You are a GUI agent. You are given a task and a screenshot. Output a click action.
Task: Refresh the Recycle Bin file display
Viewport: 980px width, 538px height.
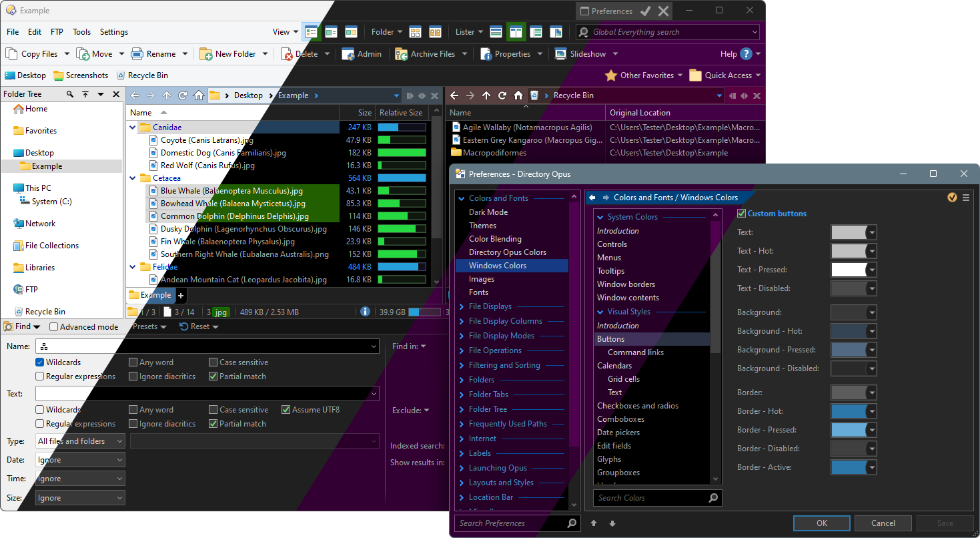coord(502,95)
